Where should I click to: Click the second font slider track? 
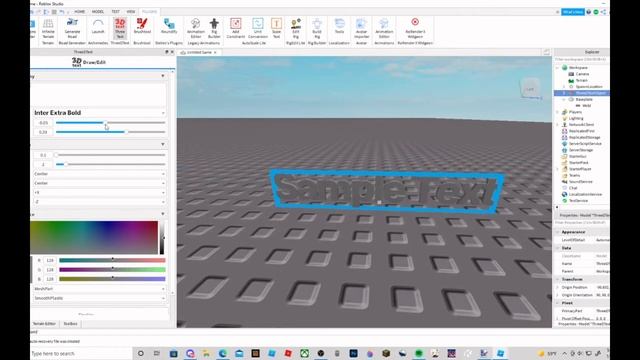(x=111, y=132)
